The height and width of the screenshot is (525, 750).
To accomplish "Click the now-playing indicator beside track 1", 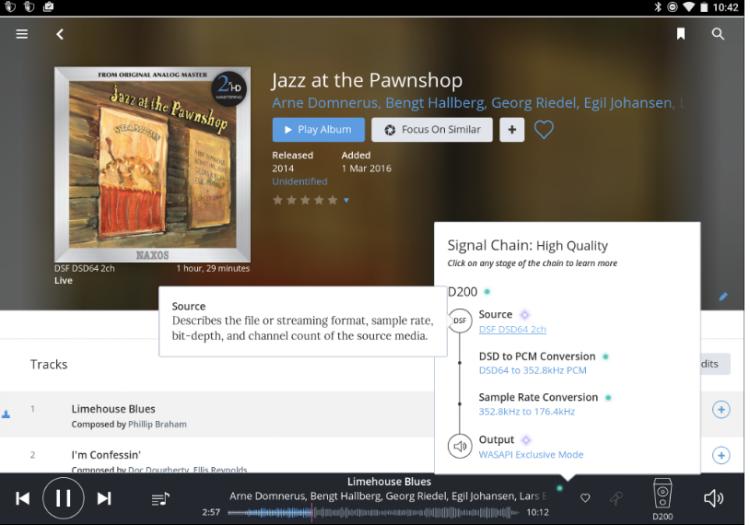I will (6, 414).
